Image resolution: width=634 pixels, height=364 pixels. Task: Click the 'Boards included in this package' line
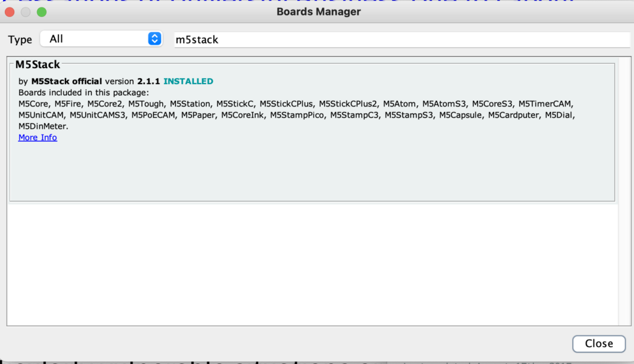pos(84,93)
